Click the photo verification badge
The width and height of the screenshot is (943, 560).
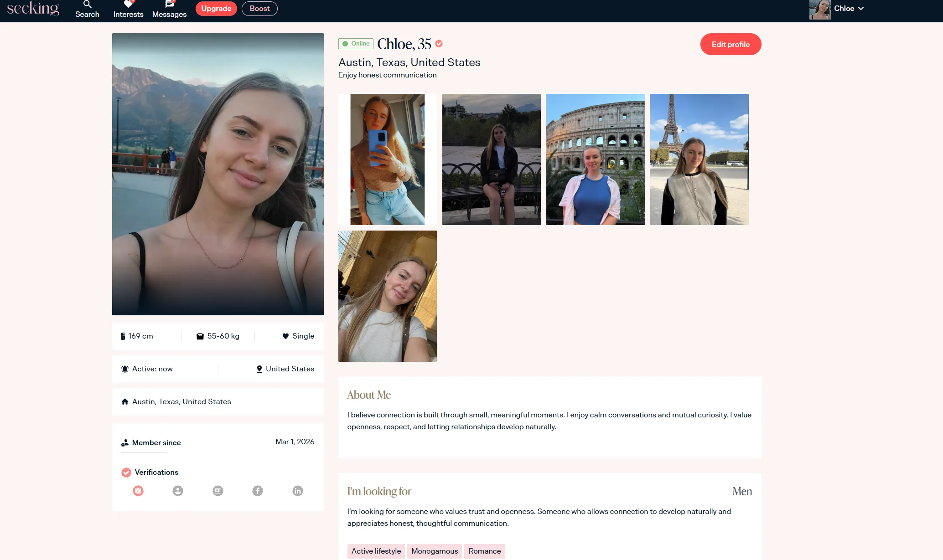pyautogui.click(x=138, y=491)
